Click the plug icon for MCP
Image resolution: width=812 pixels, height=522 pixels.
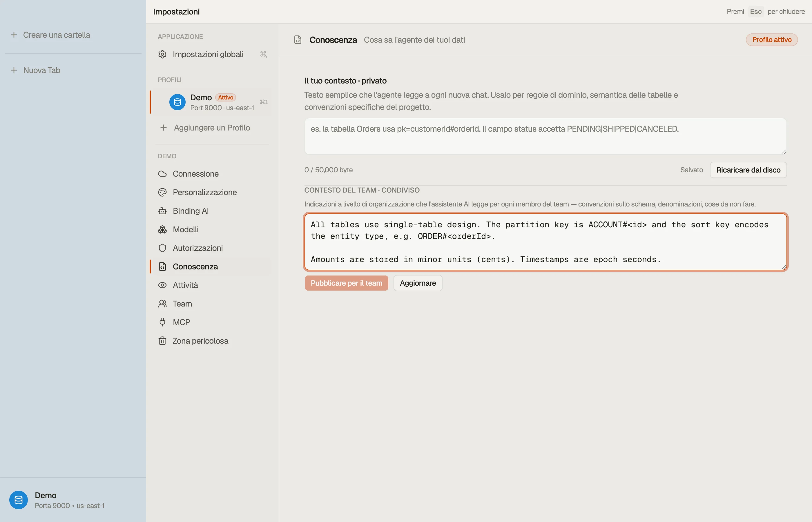[162, 322]
